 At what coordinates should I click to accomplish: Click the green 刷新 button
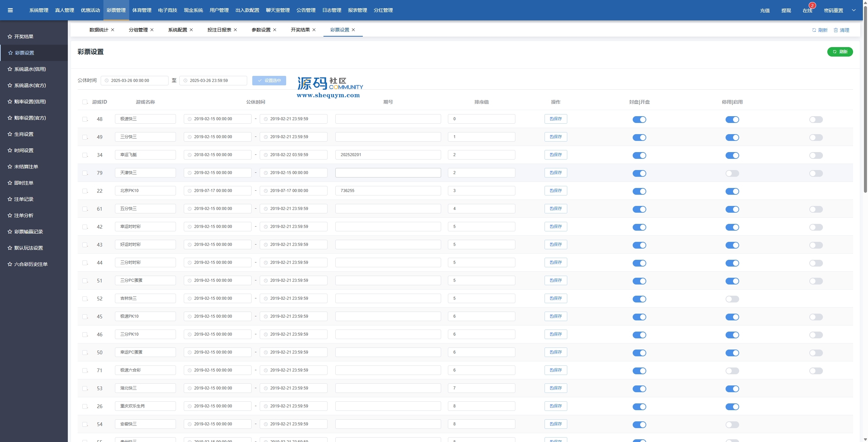click(x=840, y=52)
